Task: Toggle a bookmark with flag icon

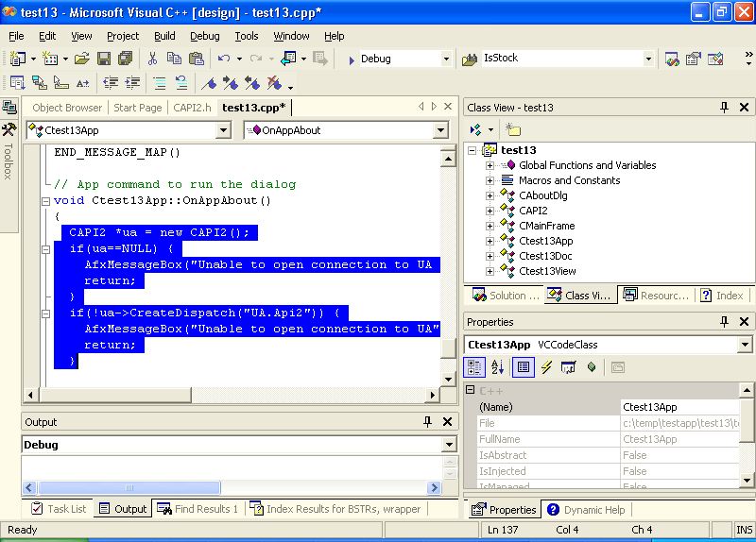Action: (x=209, y=83)
